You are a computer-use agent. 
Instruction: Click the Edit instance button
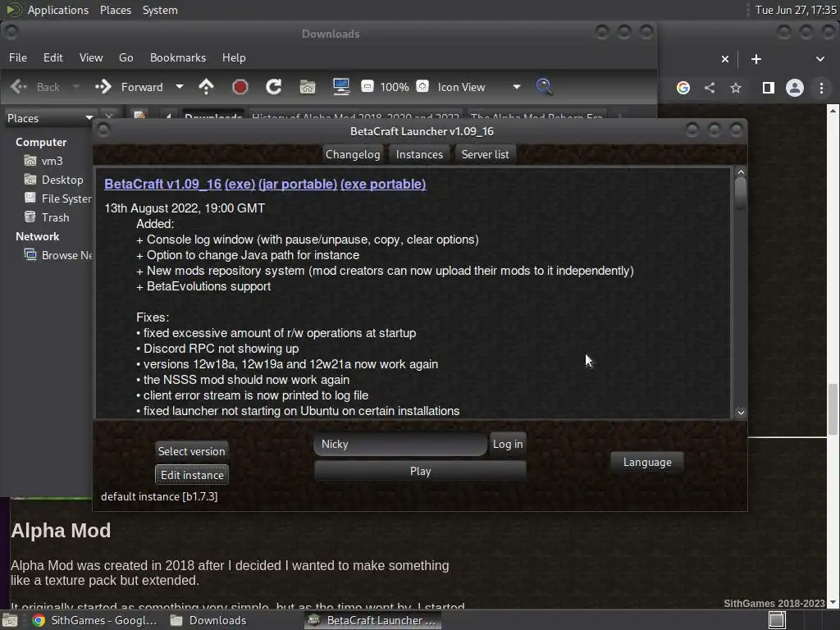click(x=192, y=475)
